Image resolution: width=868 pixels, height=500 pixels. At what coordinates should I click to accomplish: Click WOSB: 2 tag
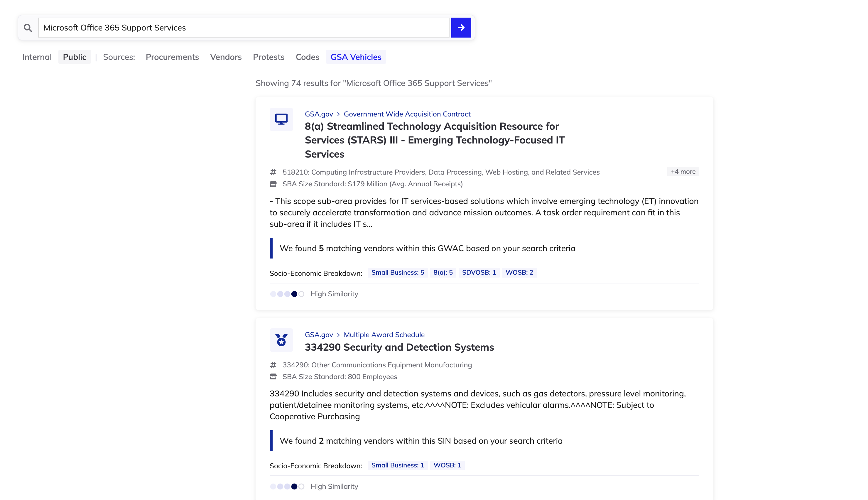tap(519, 272)
